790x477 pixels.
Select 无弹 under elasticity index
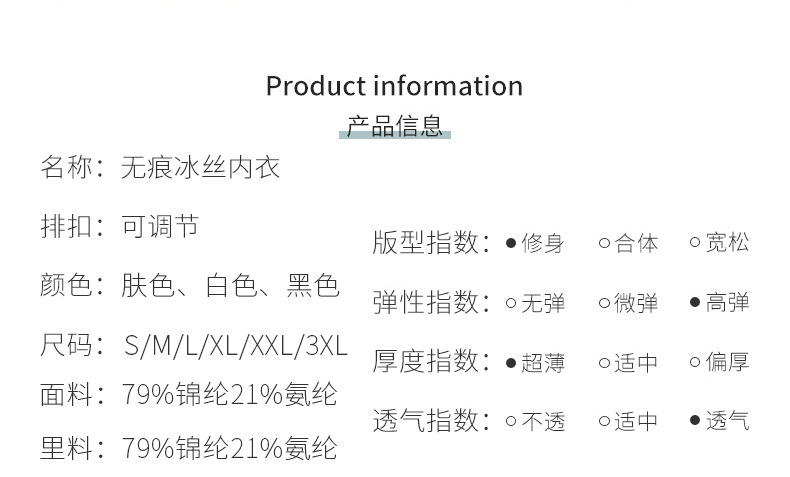pyautogui.click(x=511, y=303)
